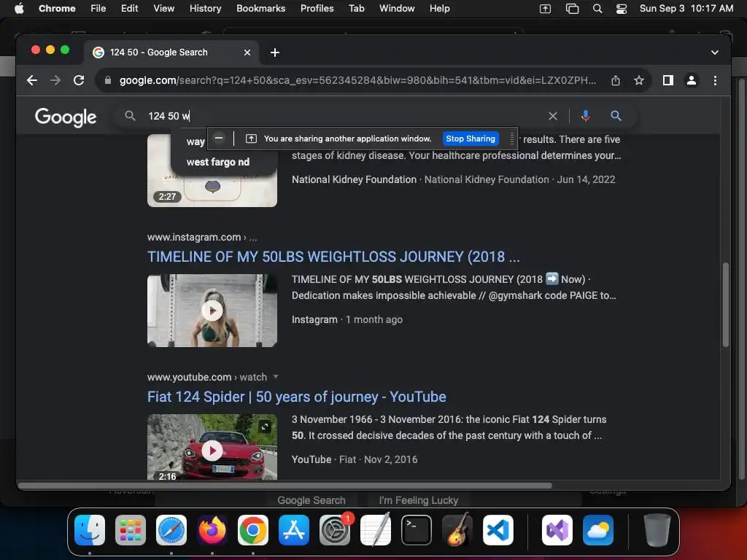747x560 pixels.
Task: Click the Google logo
Action: coord(66,117)
